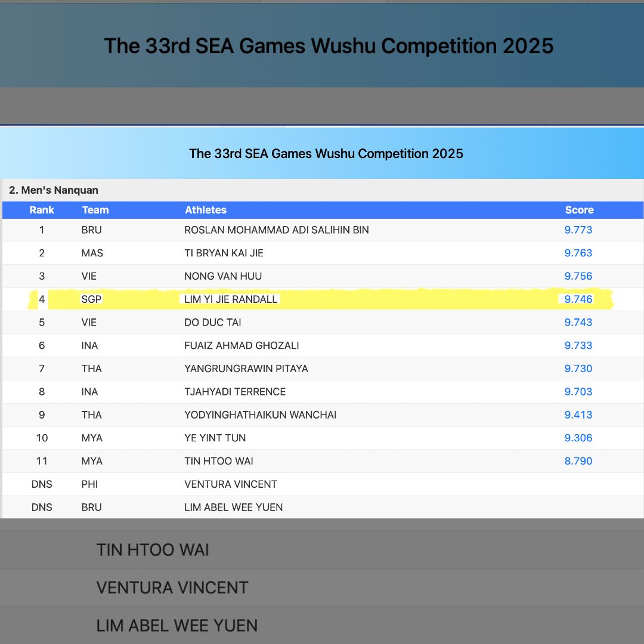Open TJAHYADI TERRENCE's 9.703 score
The image size is (644, 644).
(578, 392)
